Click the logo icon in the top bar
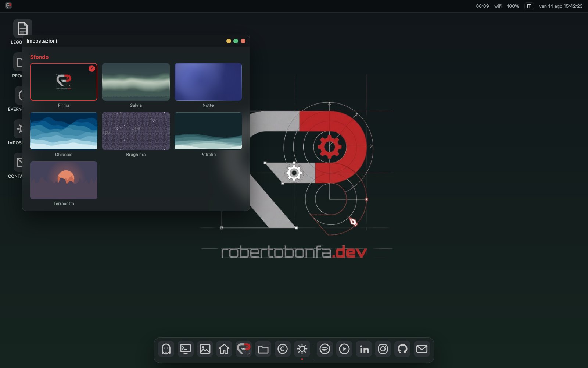Image resolution: width=588 pixels, height=368 pixels. pos(8,6)
